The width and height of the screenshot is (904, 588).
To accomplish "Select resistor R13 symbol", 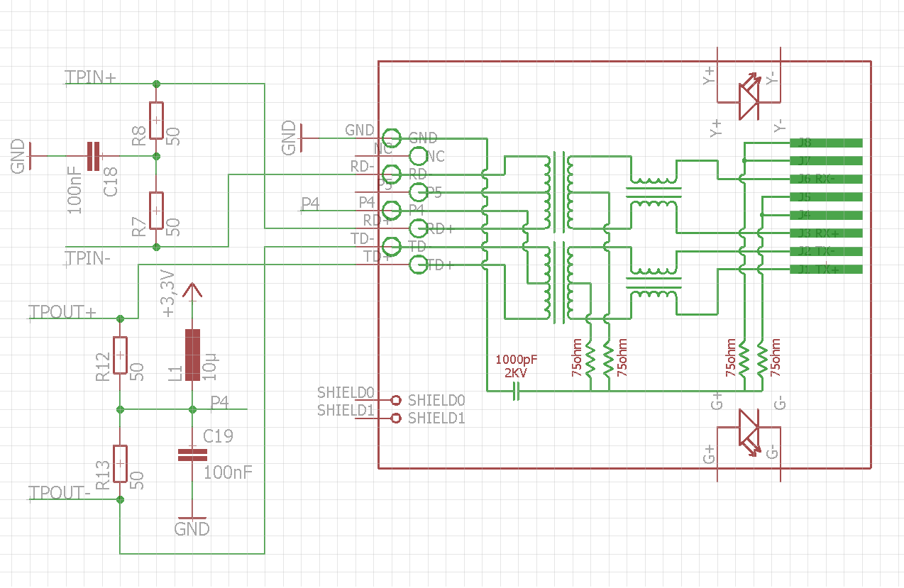I will [x=120, y=464].
